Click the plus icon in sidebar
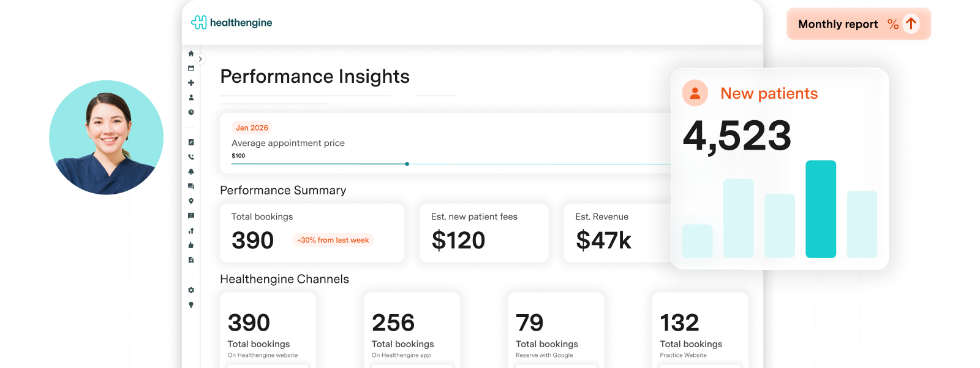980x368 pixels. point(191,83)
